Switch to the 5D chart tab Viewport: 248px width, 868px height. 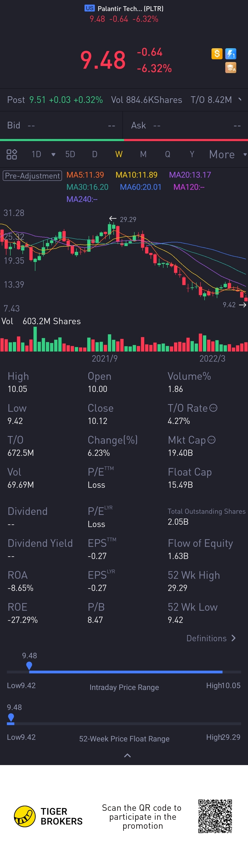pyautogui.click(x=70, y=154)
